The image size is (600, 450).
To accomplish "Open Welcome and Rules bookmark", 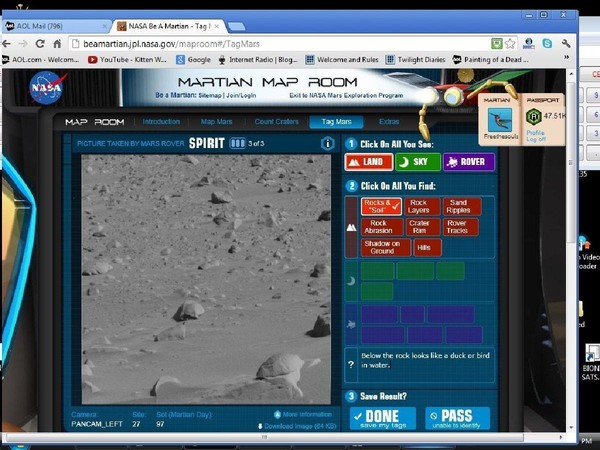I will coord(342,59).
